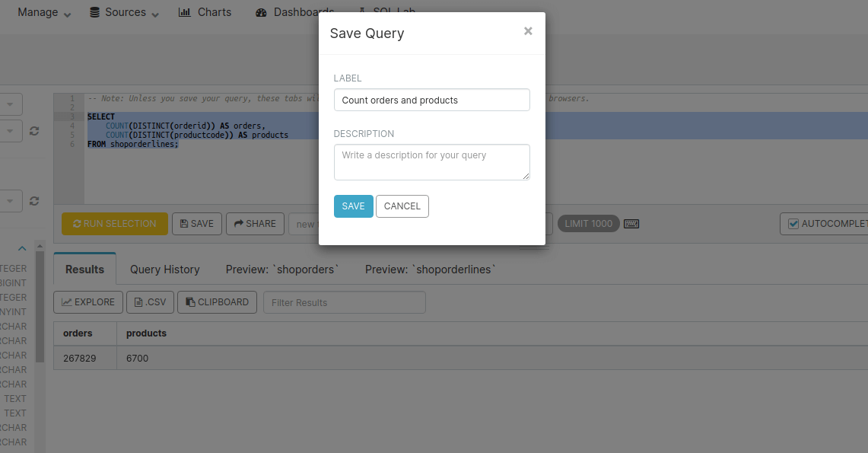This screenshot has height=453, width=868.
Task: Export results with the .CSV button
Action: tap(150, 302)
